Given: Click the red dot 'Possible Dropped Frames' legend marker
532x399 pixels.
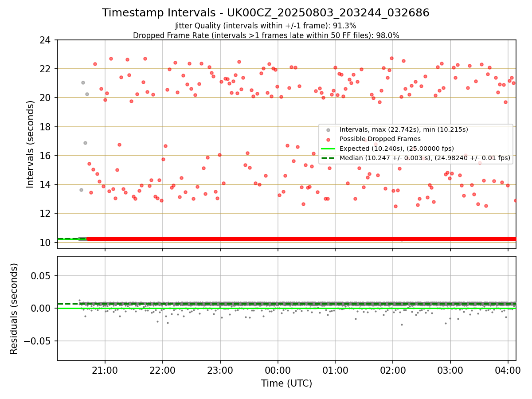Looking at the screenshot, I should [328, 139].
